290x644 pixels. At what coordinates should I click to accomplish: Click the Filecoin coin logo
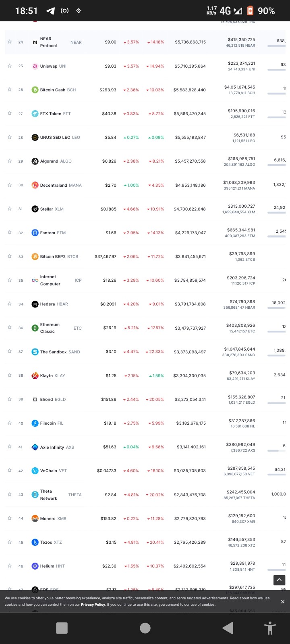click(x=35, y=423)
